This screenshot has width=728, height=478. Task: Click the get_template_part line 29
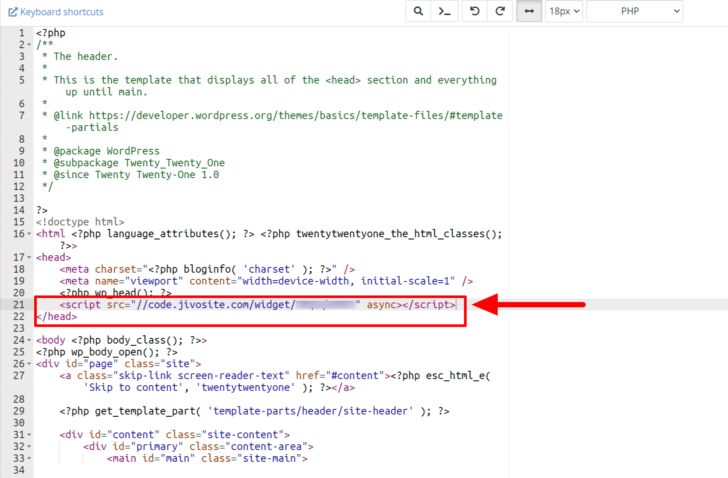tap(254, 411)
